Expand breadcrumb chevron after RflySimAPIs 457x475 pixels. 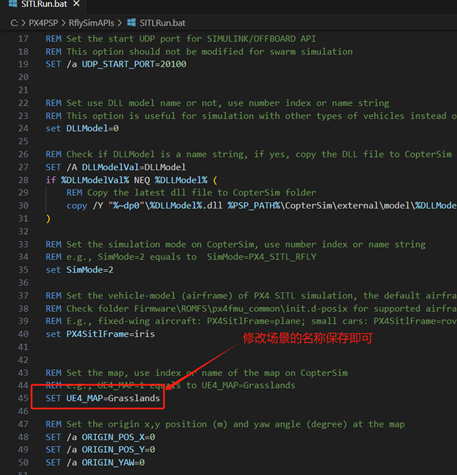(120, 23)
